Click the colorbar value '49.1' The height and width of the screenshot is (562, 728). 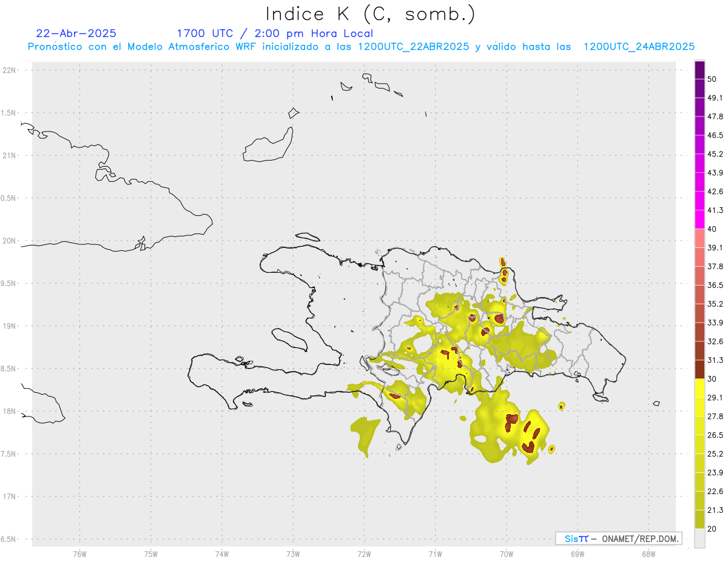pos(715,98)
